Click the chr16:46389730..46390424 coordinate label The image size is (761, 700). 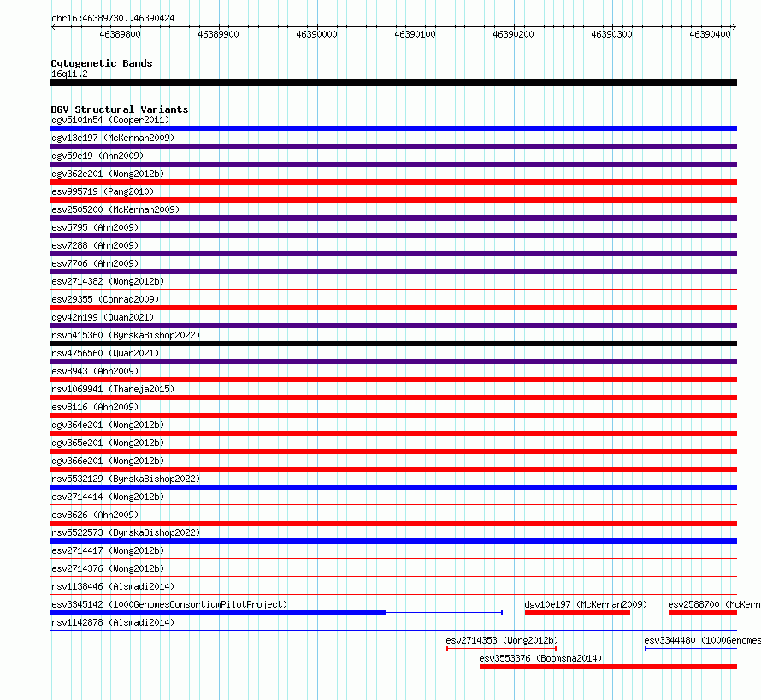click(113, 18)
